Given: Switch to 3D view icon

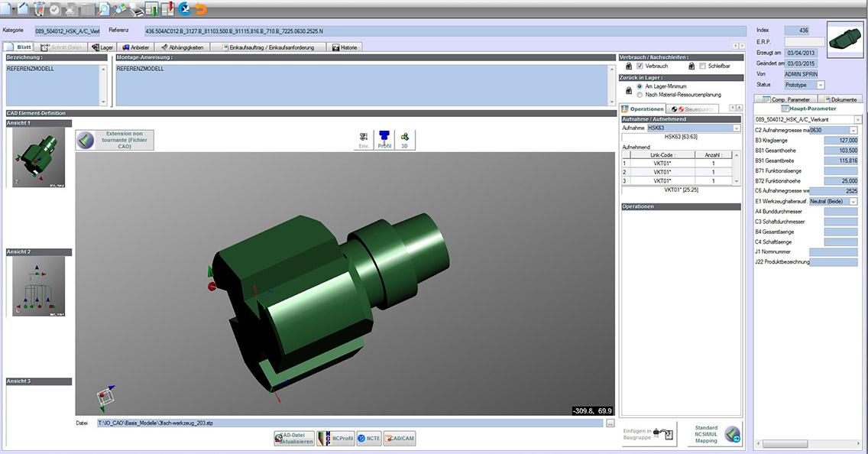Looking at the screenshot, I should pyautogui.click(x=405, y=139).
